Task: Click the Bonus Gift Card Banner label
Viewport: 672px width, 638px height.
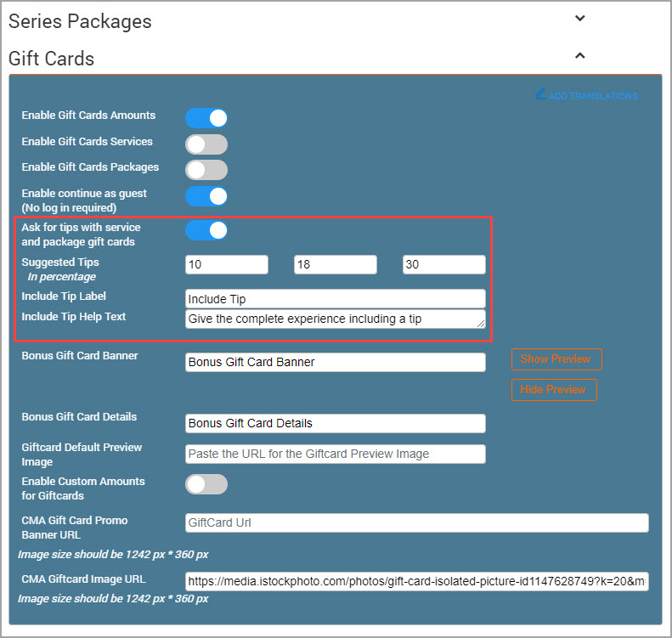Action: (80, 356)
